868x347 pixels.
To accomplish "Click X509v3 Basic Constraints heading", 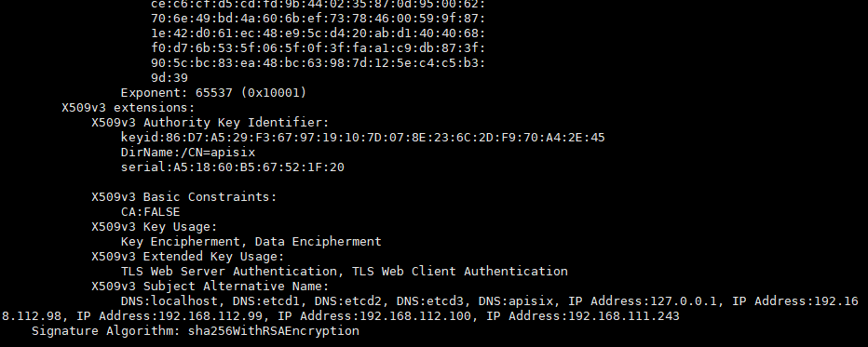I will click(183, 197).
